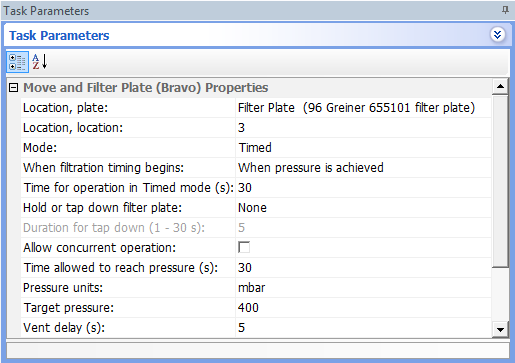Edit Time allowed to reach pressure value

click(x=363, y=268)
